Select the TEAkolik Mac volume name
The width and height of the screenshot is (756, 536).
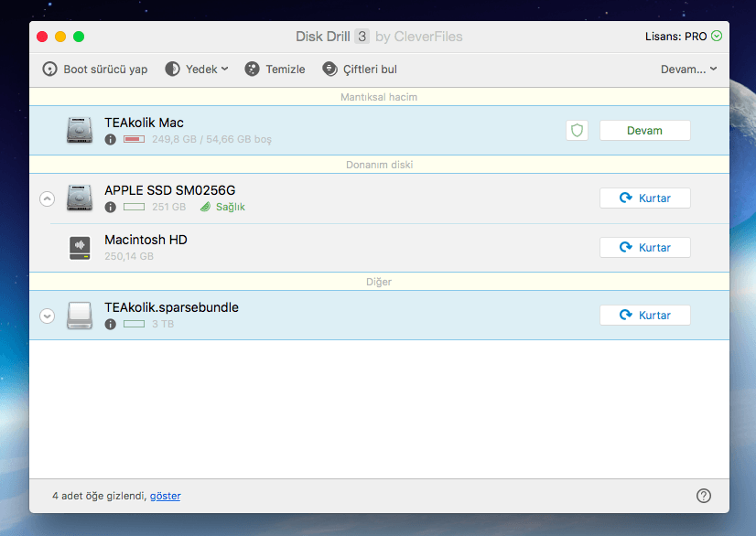point(145,123)
